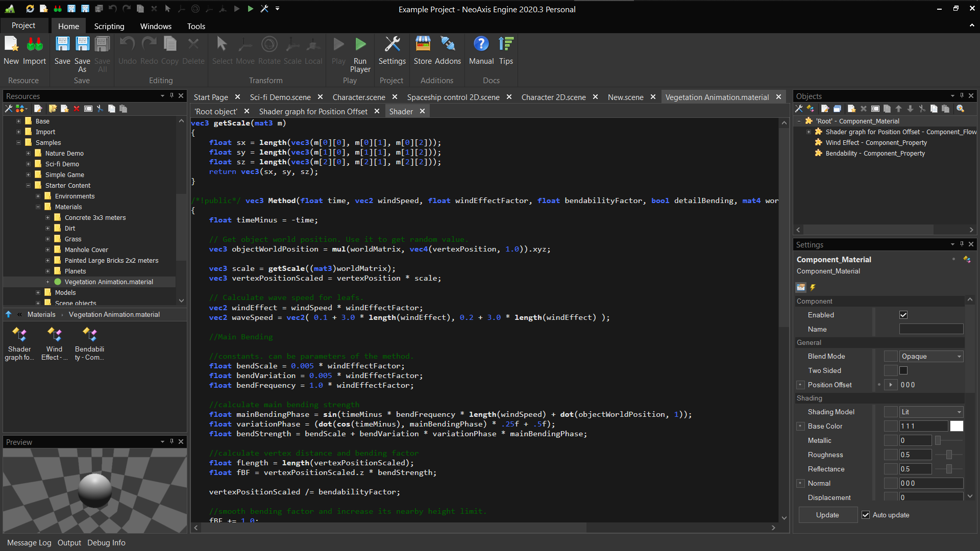Open the Message Log panel

point(29,543)
